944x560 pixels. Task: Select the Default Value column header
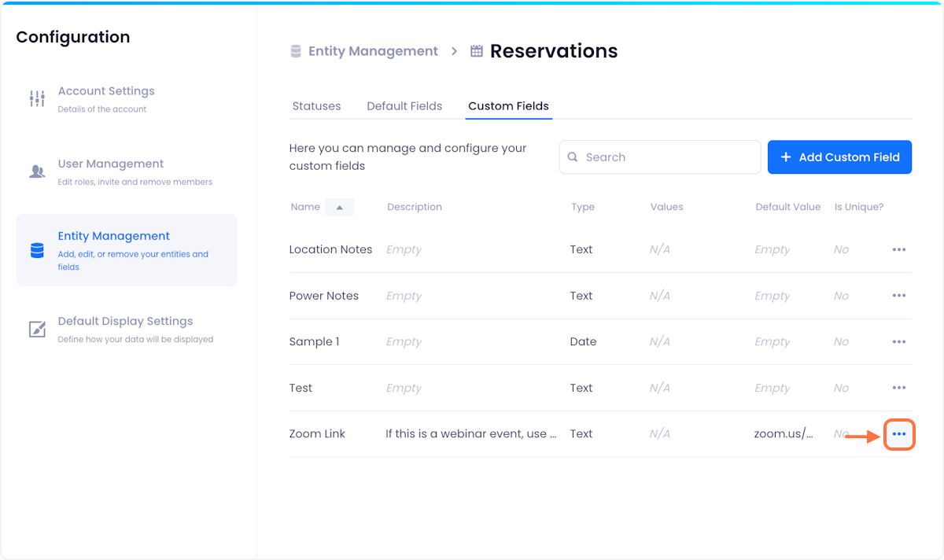[787, 207]
